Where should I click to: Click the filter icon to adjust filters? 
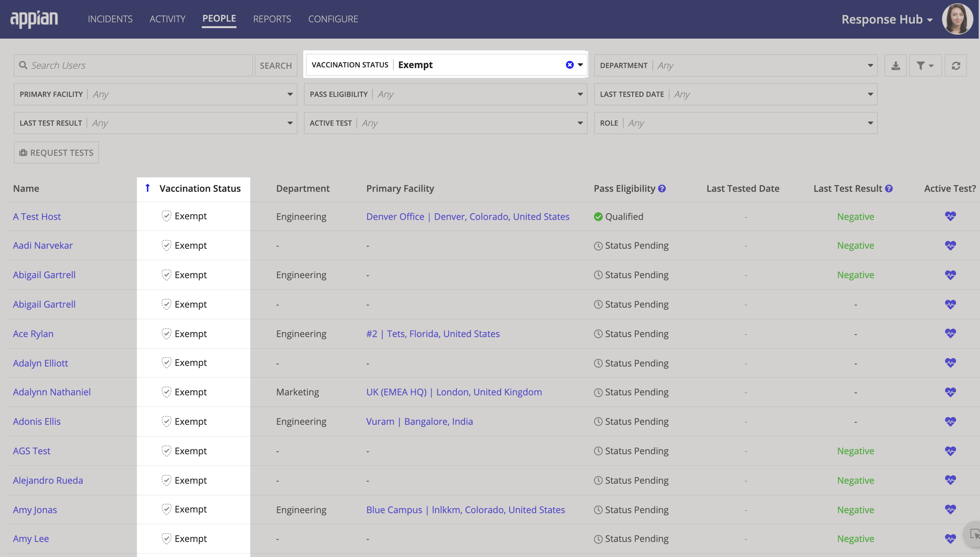click(x=926, y=65)
